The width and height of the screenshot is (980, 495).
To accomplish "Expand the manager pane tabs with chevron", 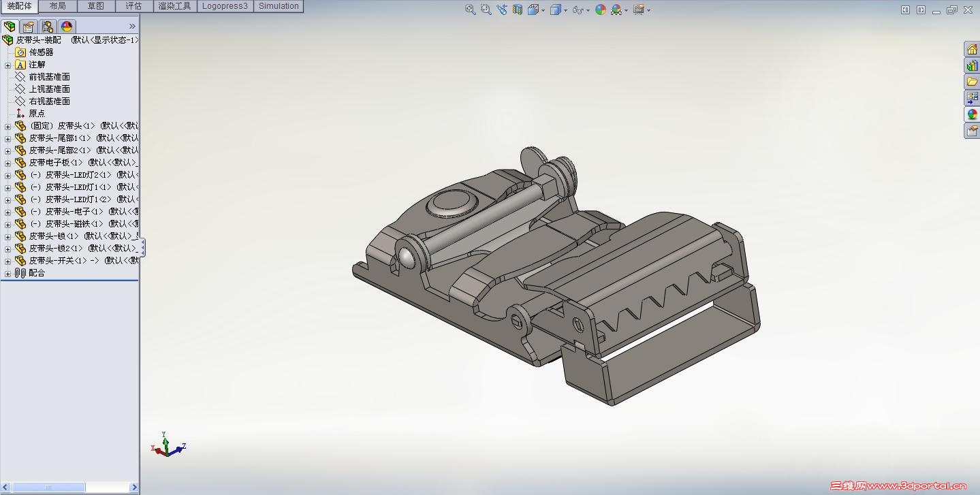I will click(x=132, y=27).
